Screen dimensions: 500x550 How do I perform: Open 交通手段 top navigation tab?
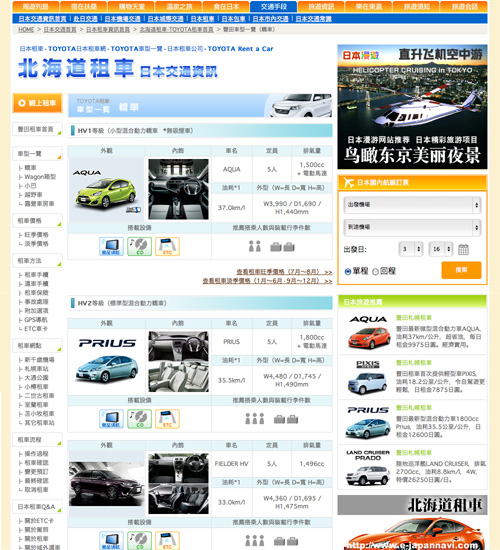(274, 6)
